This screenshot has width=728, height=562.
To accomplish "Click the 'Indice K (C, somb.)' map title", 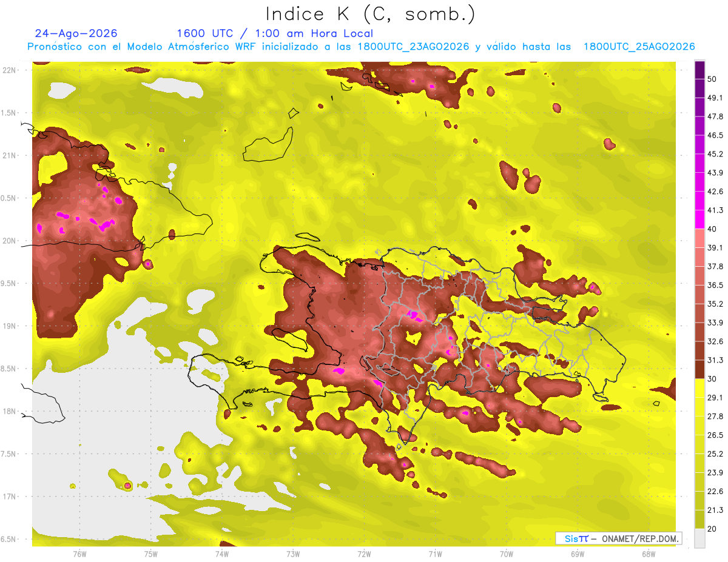I will coord(371,14).
